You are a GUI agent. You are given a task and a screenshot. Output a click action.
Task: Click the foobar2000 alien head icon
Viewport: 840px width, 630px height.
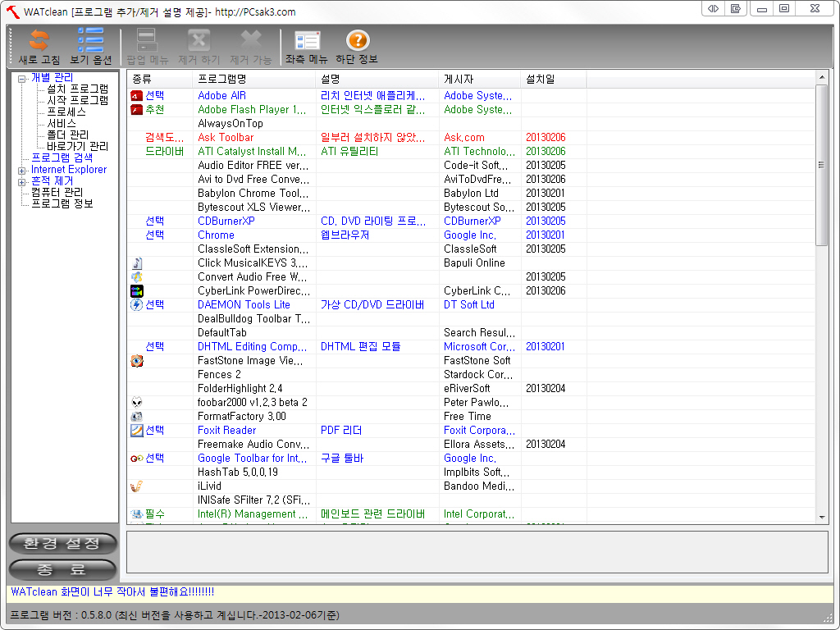click(137, 402)
